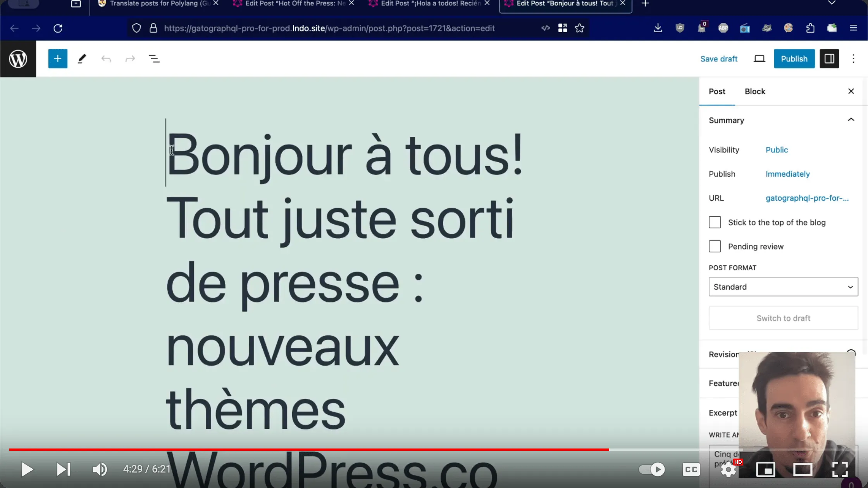The width and height of the screenshot is (868, 488).
Task: Switch to the Post tab
Action: [x=717, y=91]
